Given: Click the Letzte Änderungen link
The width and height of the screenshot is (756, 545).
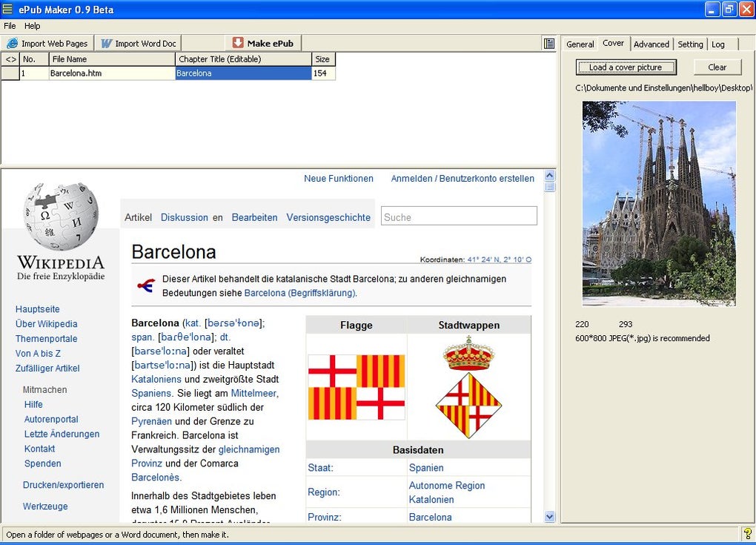Looking at the screenshot, I should (62, 434).
